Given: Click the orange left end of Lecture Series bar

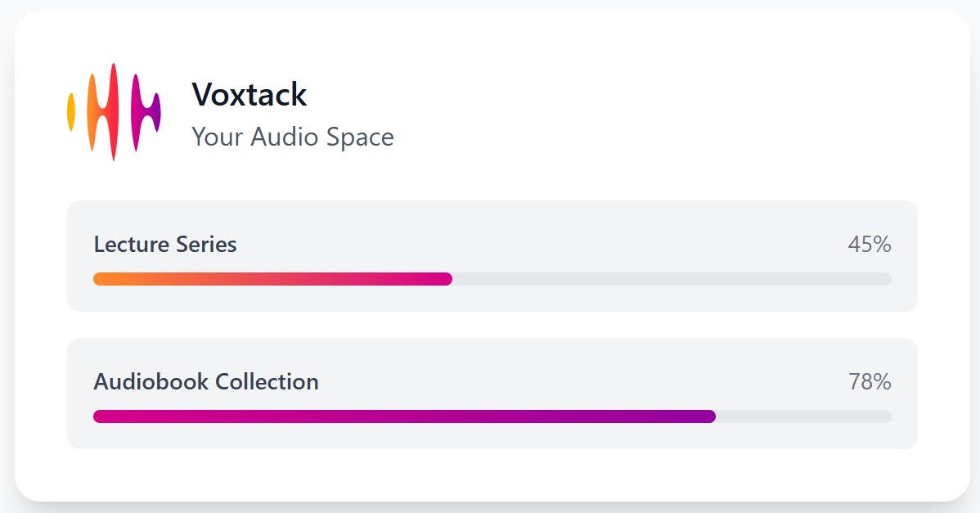Looking at the screenshot, I should [x=101, y=279].
